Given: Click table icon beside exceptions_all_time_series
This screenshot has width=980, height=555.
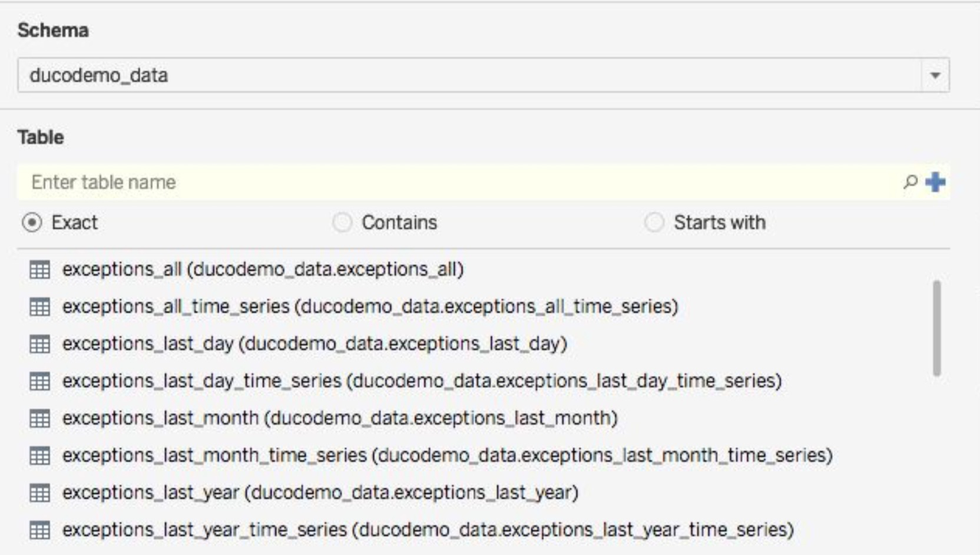Looking at the screenshot, I should [x=39, y=307].
